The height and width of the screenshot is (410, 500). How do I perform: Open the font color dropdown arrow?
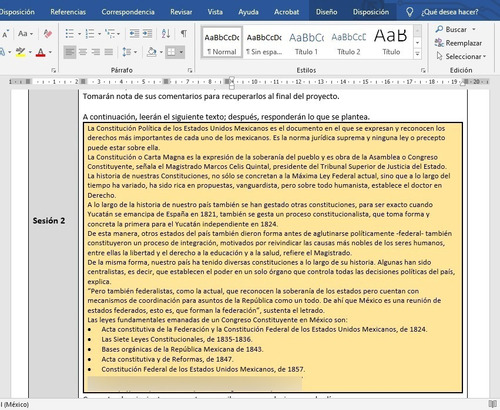pos(50,52)
